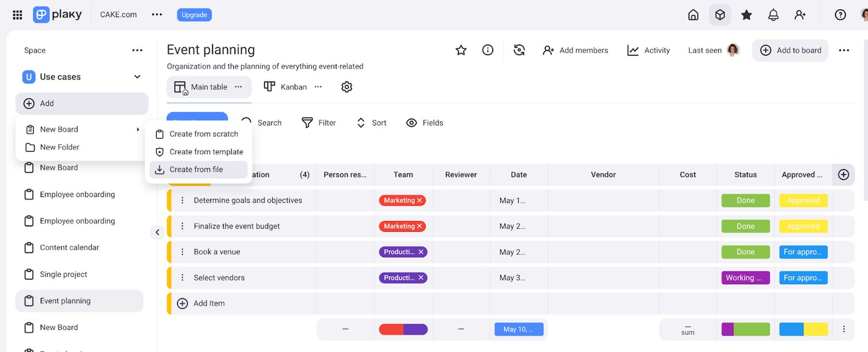Choose Create from template

coord(198,152)
